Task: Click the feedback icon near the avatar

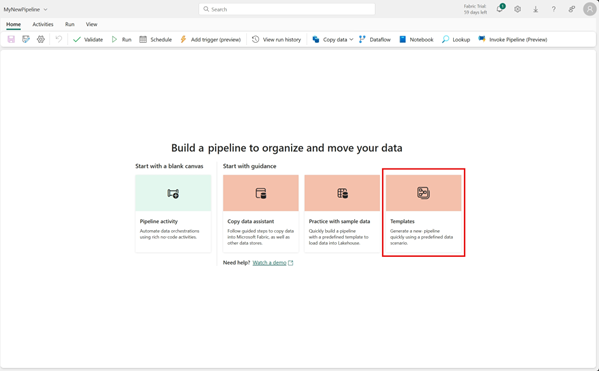Action: pyautogui.click(x=571, y=9)
